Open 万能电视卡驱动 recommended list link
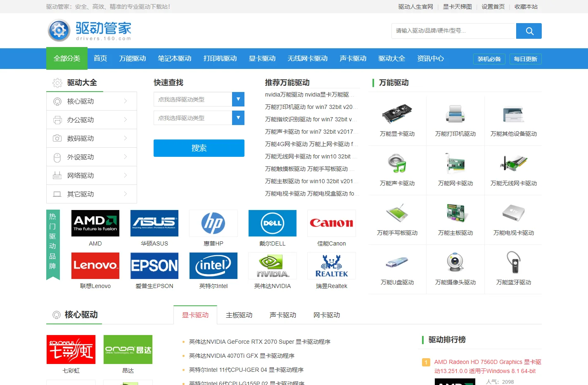This screenshot has height=385, width=588. click(312, 194)
